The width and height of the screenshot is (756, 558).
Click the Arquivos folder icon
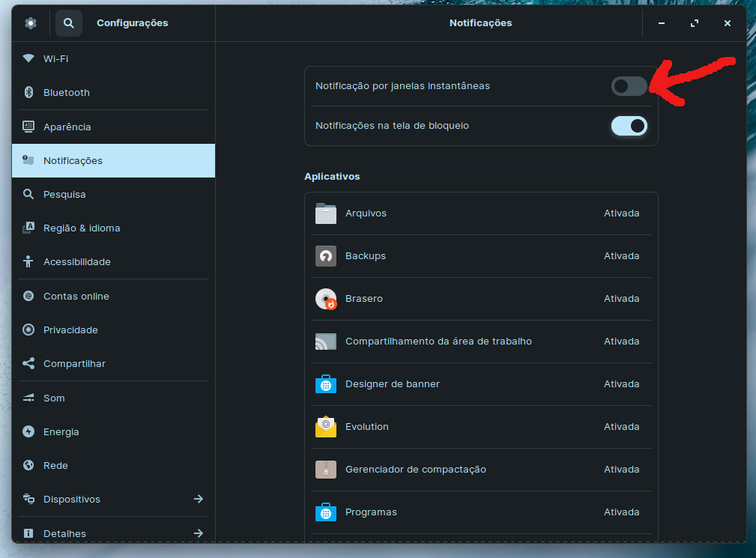pyautogui.click(x=326, y=213)
